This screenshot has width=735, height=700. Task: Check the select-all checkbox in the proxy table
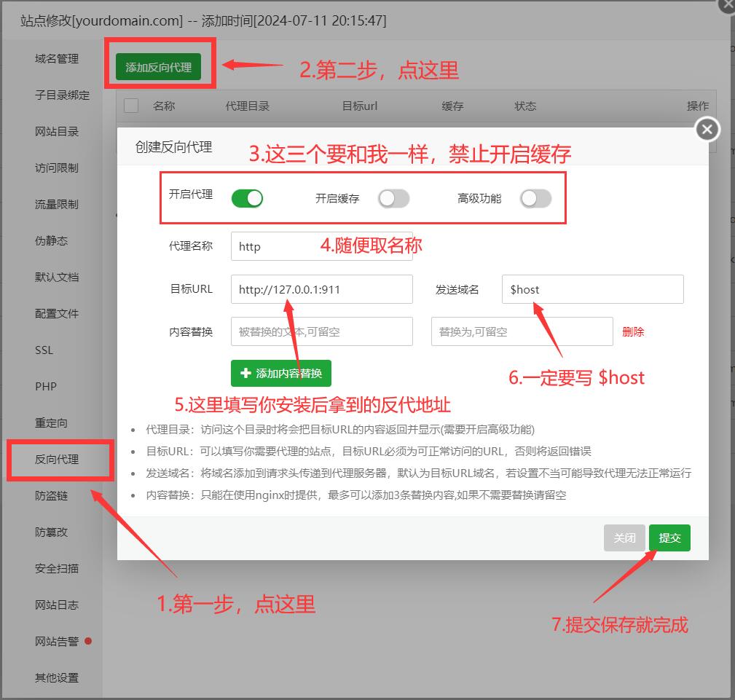130,106
